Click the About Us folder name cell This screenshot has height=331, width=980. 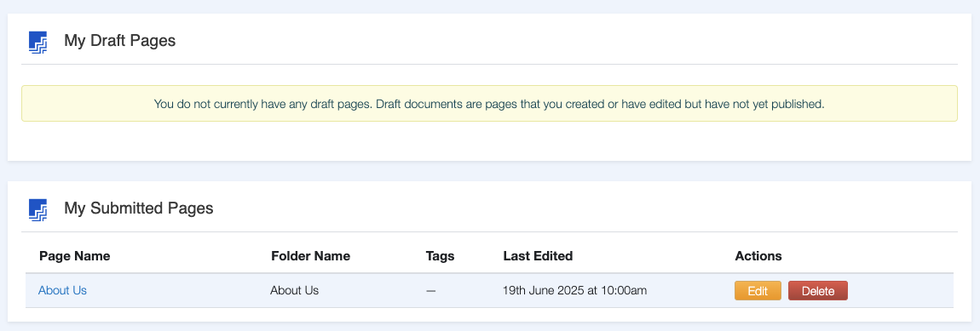pos(294,290)
